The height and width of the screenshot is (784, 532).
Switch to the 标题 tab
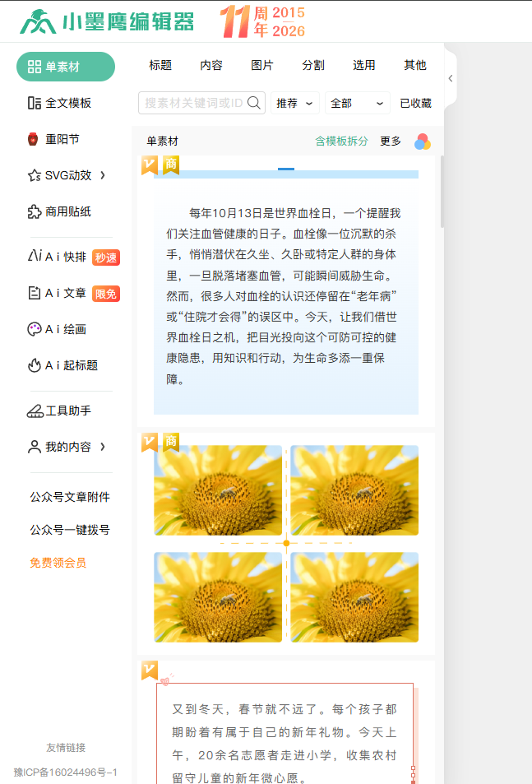pos(160,65)
